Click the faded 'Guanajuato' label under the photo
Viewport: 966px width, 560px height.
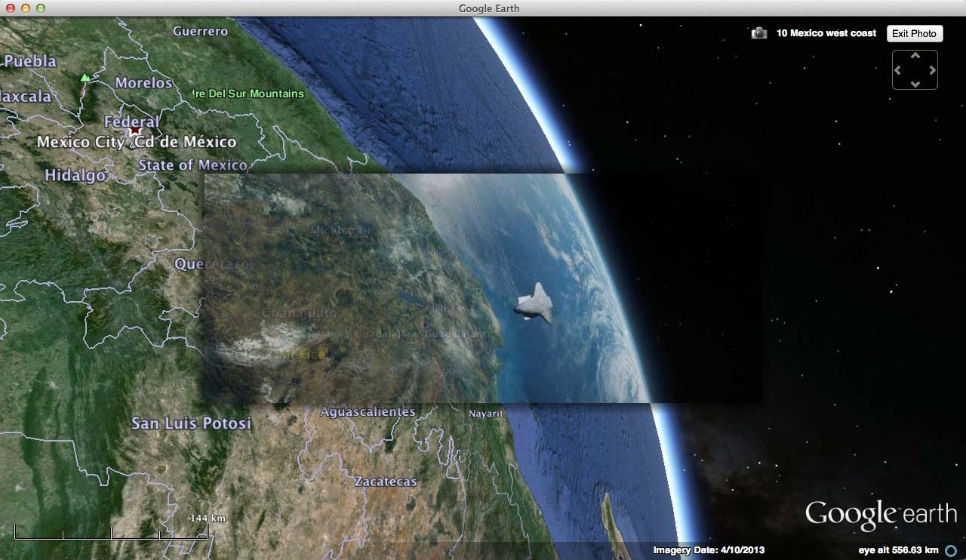[300, 312]
